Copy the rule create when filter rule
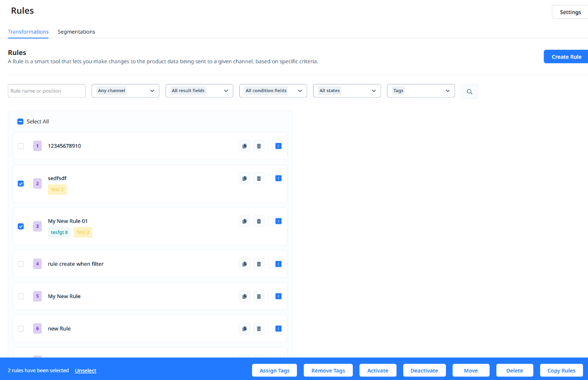Screen dimensions: 588x380 coord(244,264)
